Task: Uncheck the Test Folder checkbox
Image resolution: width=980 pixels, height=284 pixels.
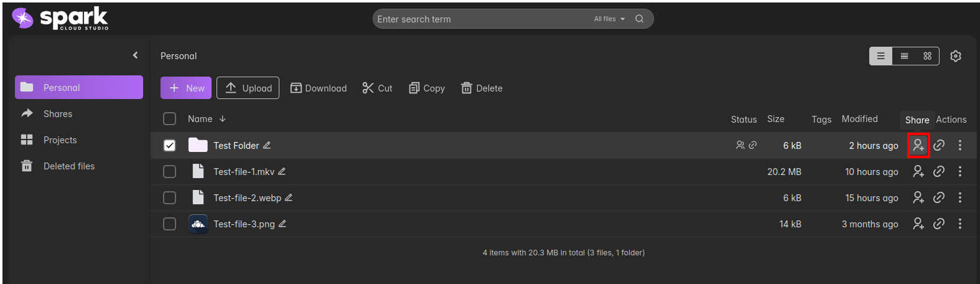Action: point(169,145)
